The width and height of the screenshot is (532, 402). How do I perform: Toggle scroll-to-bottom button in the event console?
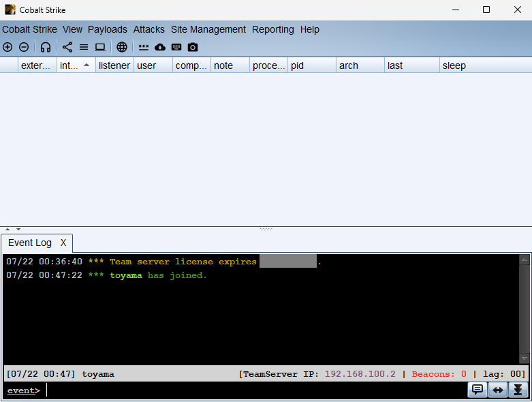pyautogui.click(x=518, y=390)
